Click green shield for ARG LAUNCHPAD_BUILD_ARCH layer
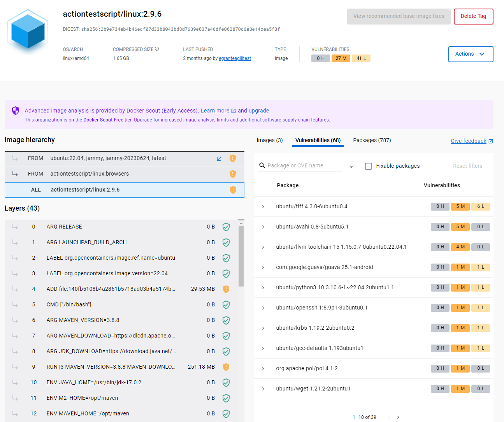Image resolution: width=504 pixels, height=422 pixels. [226, 243]
